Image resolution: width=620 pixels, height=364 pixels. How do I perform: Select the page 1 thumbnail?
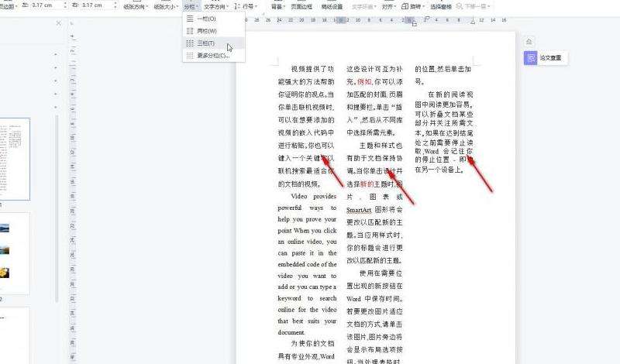(14, 159)
